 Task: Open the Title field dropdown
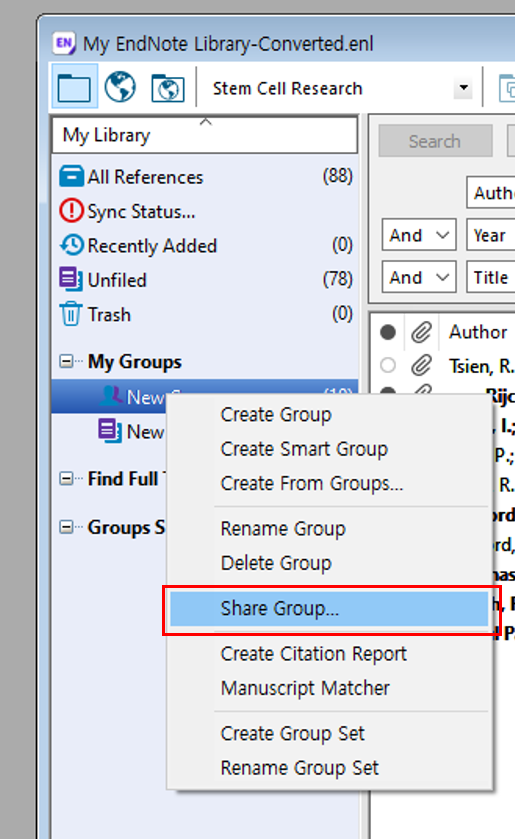pos(490,277)
